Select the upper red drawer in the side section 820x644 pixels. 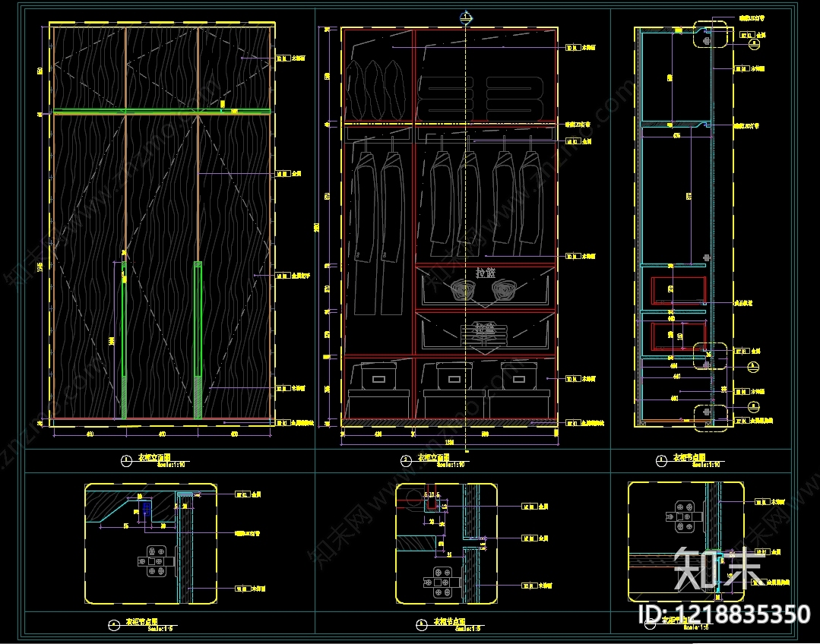679,290
